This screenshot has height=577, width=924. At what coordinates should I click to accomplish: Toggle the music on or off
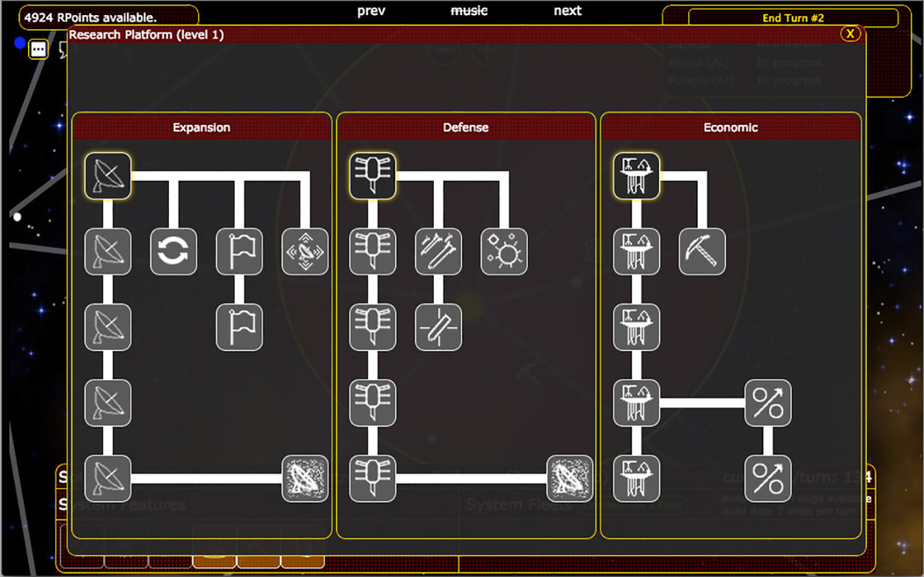pos(469,11)
